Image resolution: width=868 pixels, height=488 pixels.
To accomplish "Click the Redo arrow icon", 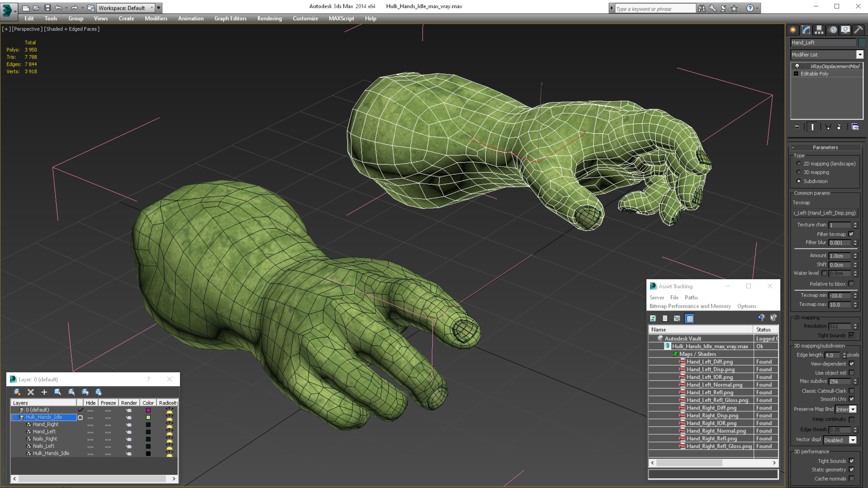I will [x=74, y=8].
